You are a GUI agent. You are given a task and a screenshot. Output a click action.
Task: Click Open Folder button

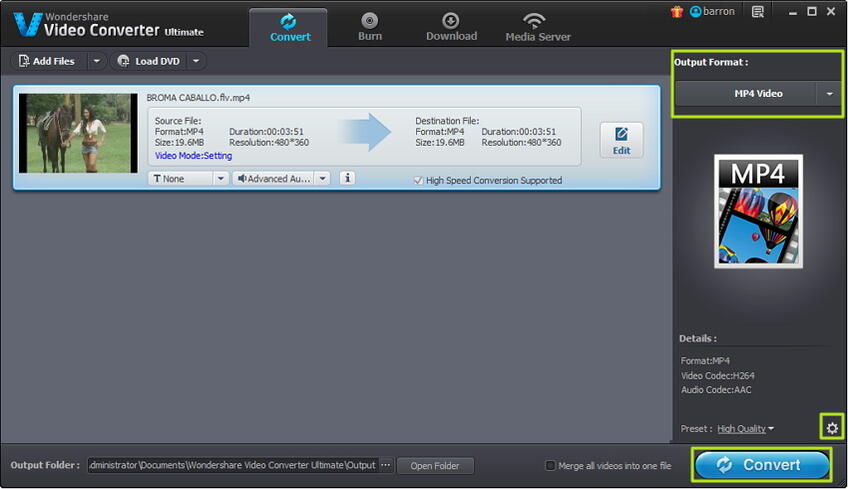click(x=435, y=466)
